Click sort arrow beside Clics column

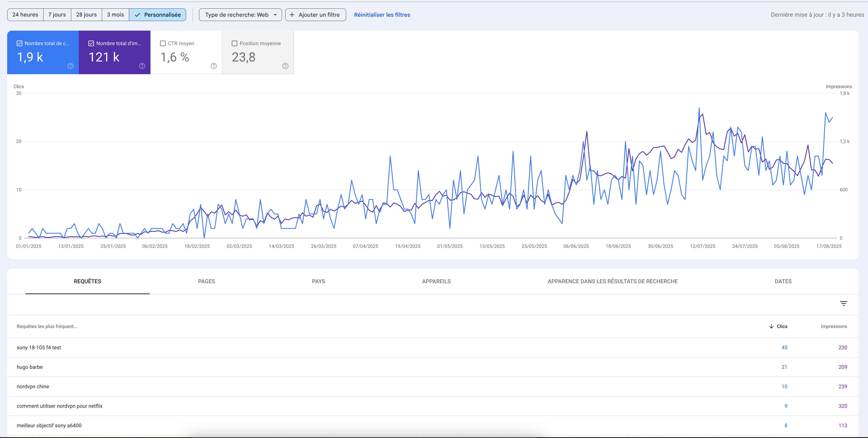[x=771, y=327]
